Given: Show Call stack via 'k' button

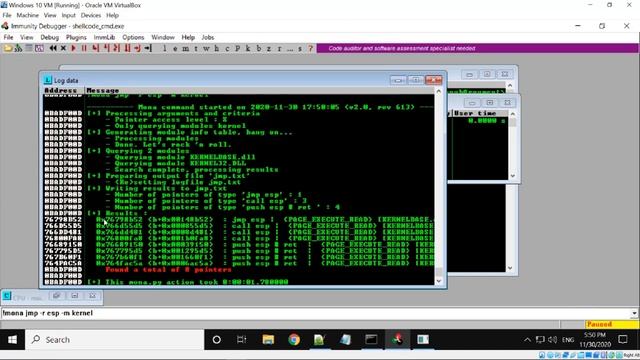Looking at the screenshot, I should click(x=248, y=48).
